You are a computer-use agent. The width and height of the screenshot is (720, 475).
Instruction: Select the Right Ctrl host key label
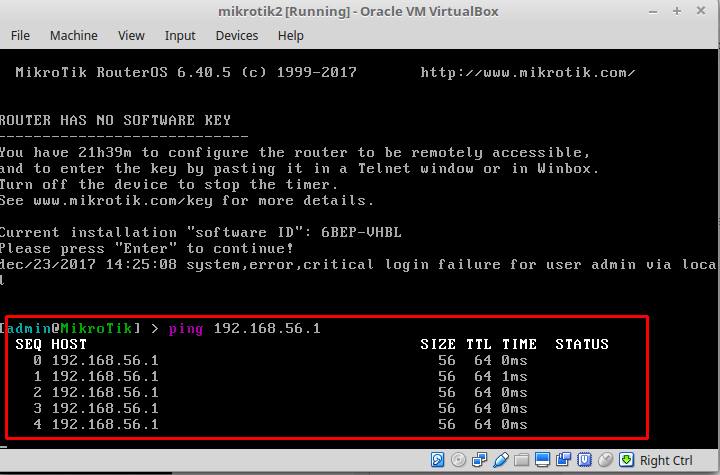[x=666, y=460]
